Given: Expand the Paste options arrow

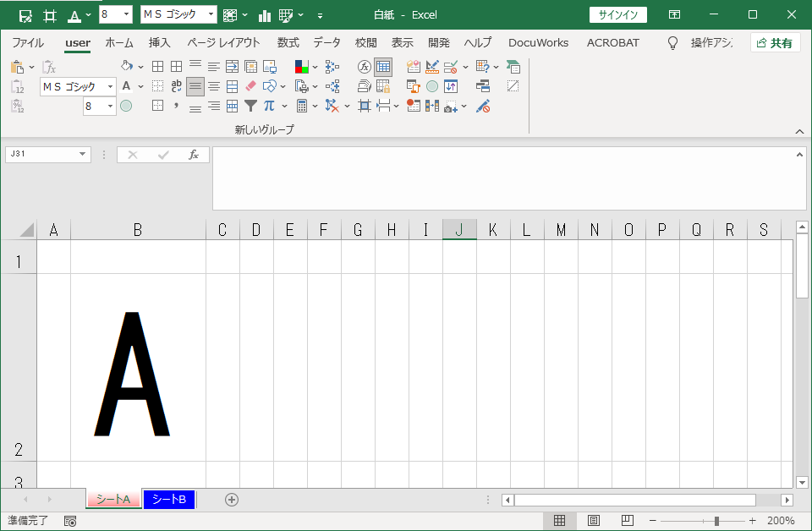Looking at the screenshot, I should [x=31, y=67].
